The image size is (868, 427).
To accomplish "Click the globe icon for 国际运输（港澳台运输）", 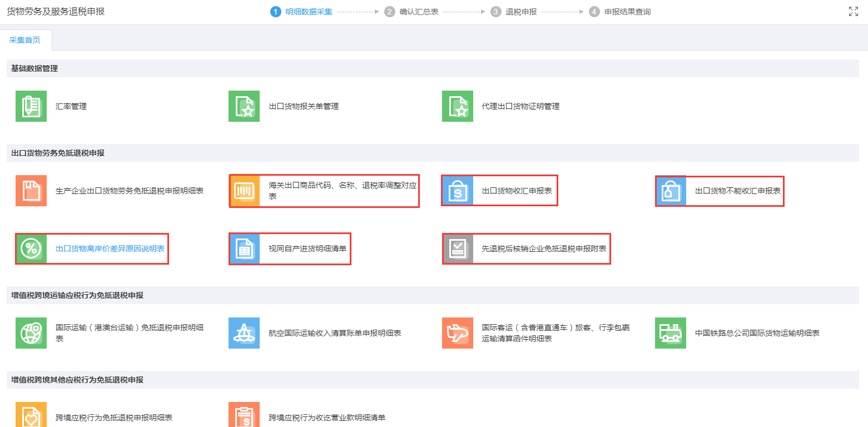I will pos(31,333).
